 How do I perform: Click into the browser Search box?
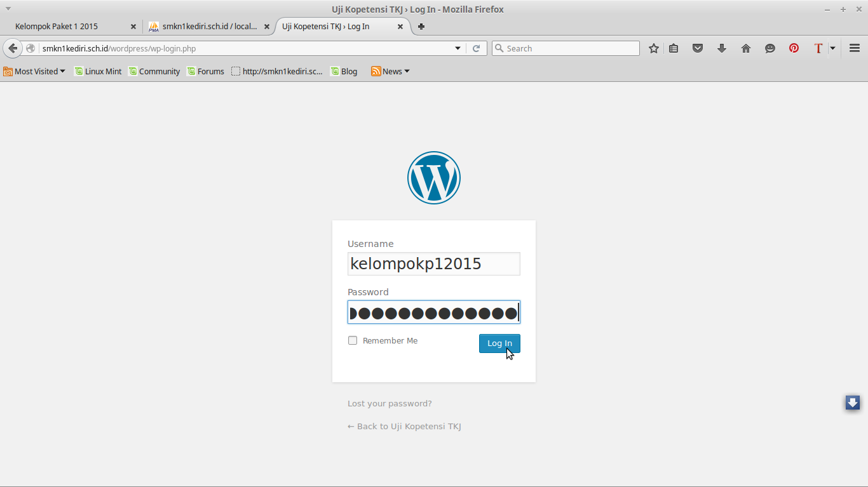pos(566,48)
